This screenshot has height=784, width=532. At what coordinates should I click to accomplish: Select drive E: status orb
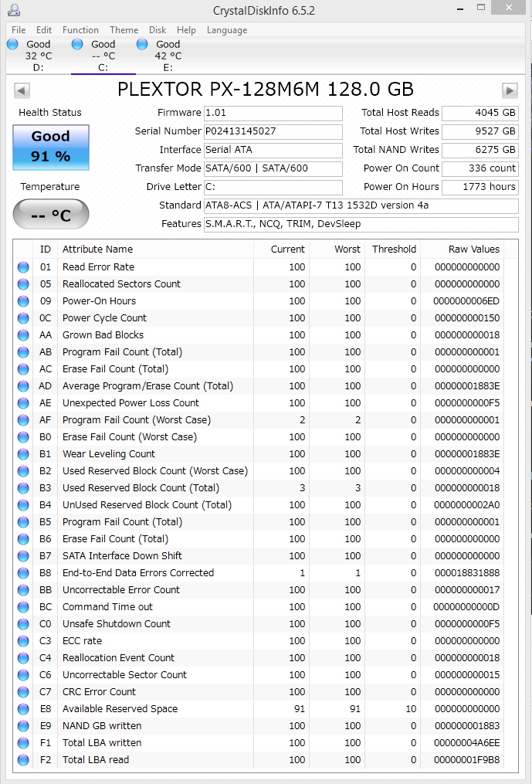(142, 44)
